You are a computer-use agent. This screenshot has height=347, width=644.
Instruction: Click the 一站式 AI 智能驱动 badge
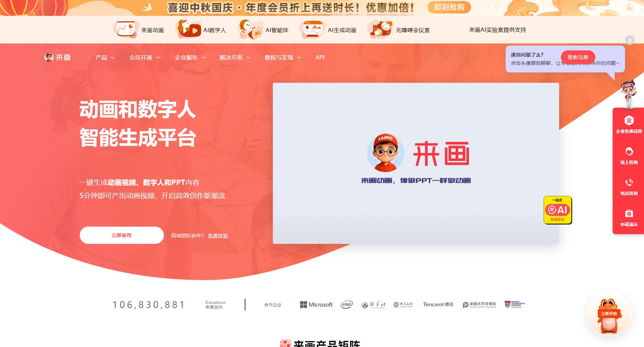[558, 210]
